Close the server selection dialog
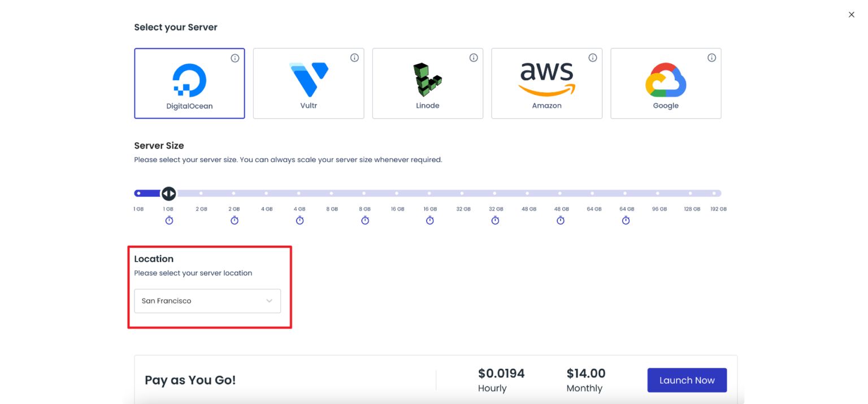The height and width of the screenshot is (404, 868). pyautogui.click(x=852, y=15)
